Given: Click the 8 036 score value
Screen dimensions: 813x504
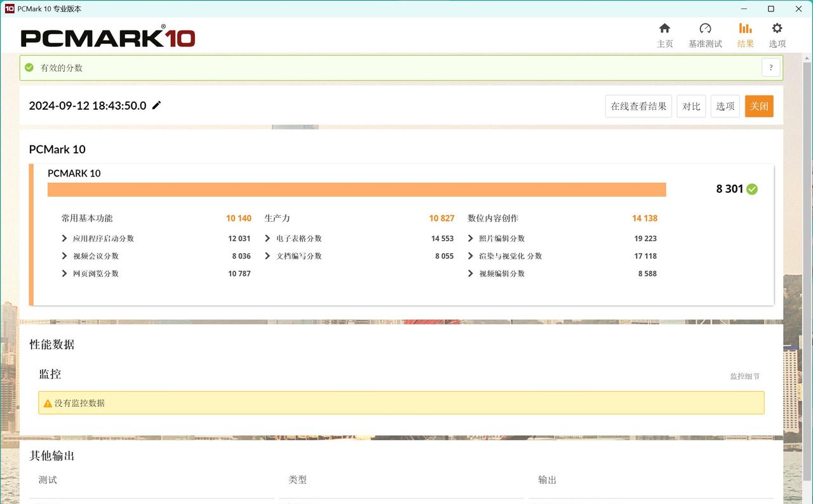Looking at the screenshot, I should (x=241, y=256).
